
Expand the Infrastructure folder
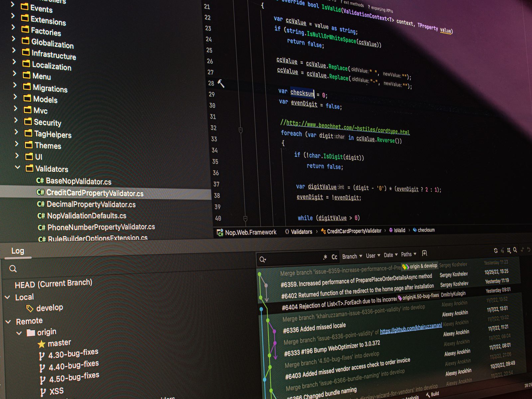pos(14,50)
